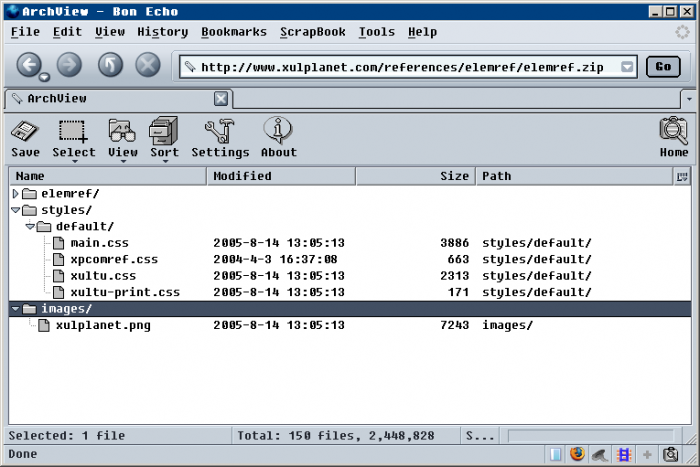Click the 'Selected: 1 file' status text
The image size is (700, 467).
pyautogui.click(x=67, y=436)
